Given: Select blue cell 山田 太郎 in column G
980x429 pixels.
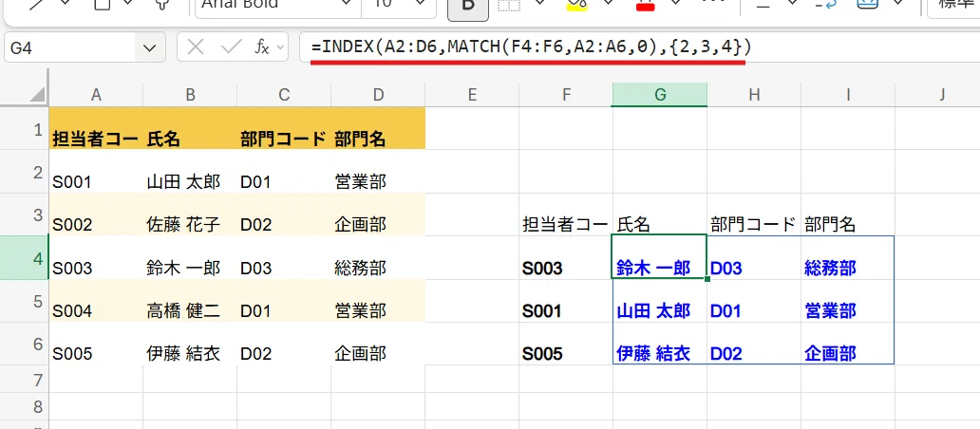Looking at the screenshot, I should point(660,301).
